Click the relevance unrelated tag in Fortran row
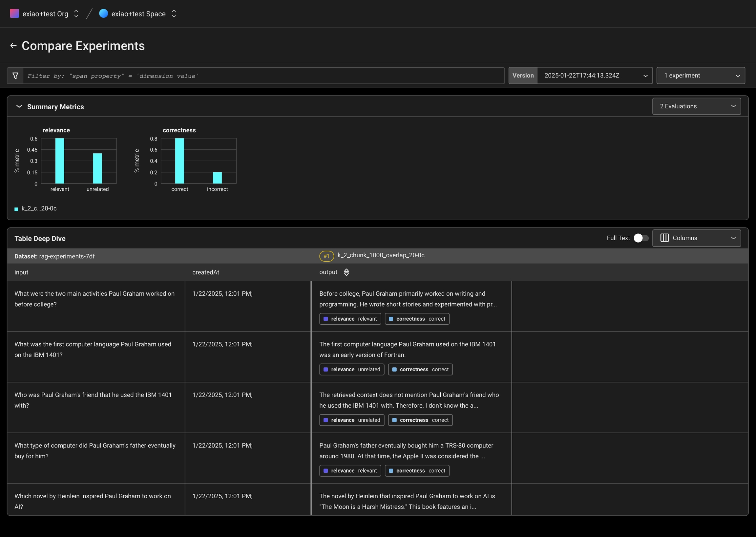Screen dimensions: 756x537 (351, 369)
